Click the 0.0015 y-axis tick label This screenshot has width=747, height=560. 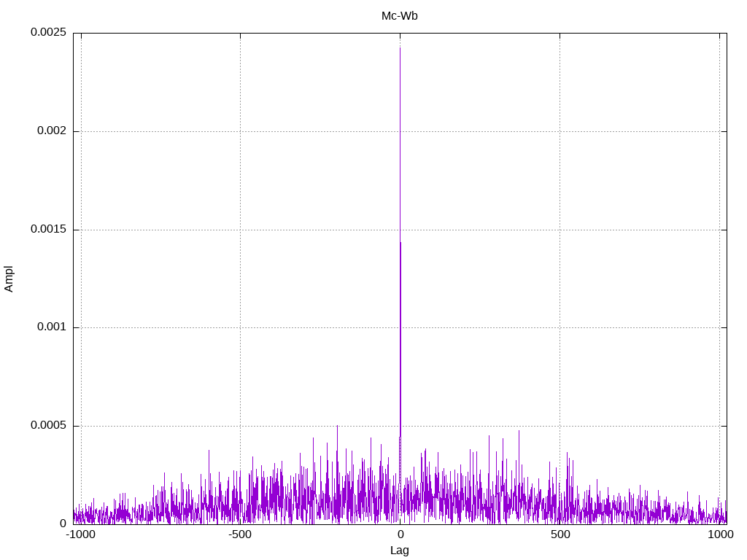48,229
